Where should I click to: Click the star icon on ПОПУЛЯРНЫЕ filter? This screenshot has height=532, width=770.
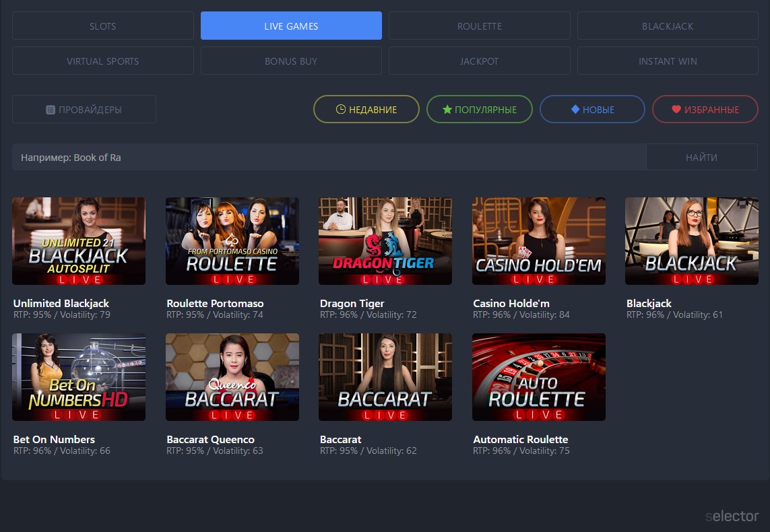[x=447, y=109]
